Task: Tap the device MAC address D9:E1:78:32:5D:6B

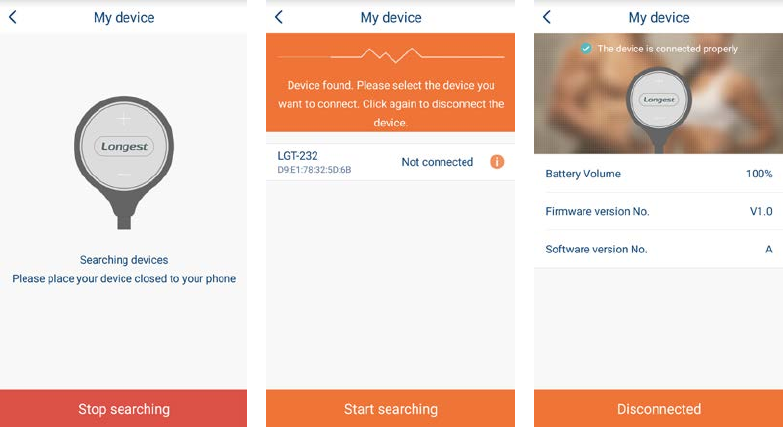Action: 314,170
